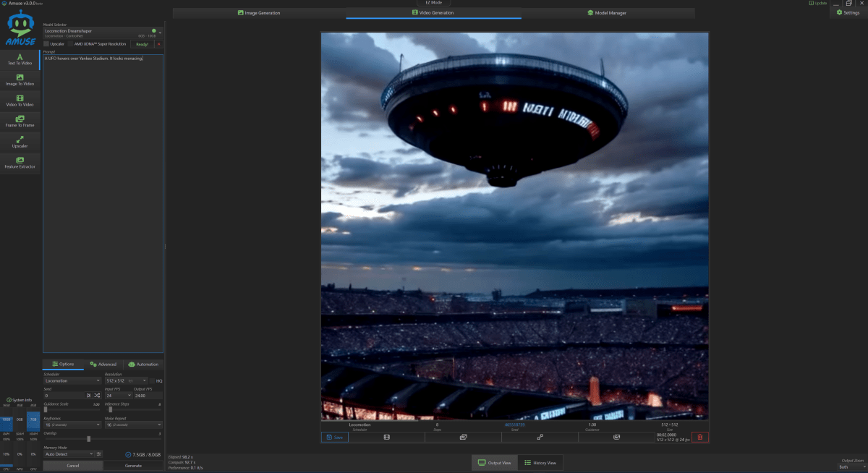Screen dimensions: 868x473
Task: Expand the Resolution 512 x 512 dropdown
Action: point(126,380)
